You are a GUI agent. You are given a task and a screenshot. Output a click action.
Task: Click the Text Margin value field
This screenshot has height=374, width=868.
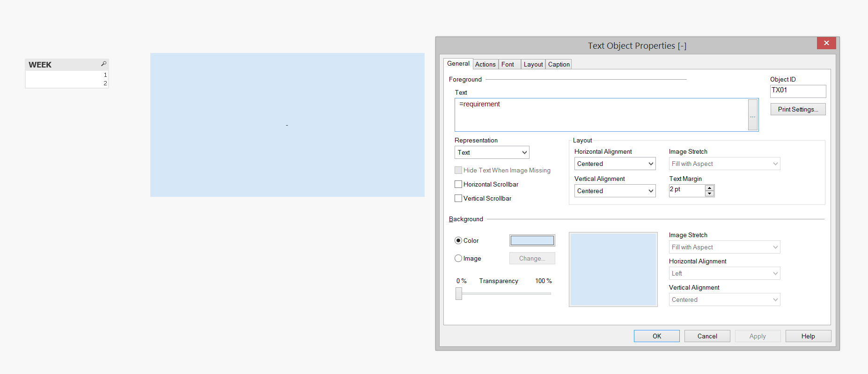tap(687, 190)
